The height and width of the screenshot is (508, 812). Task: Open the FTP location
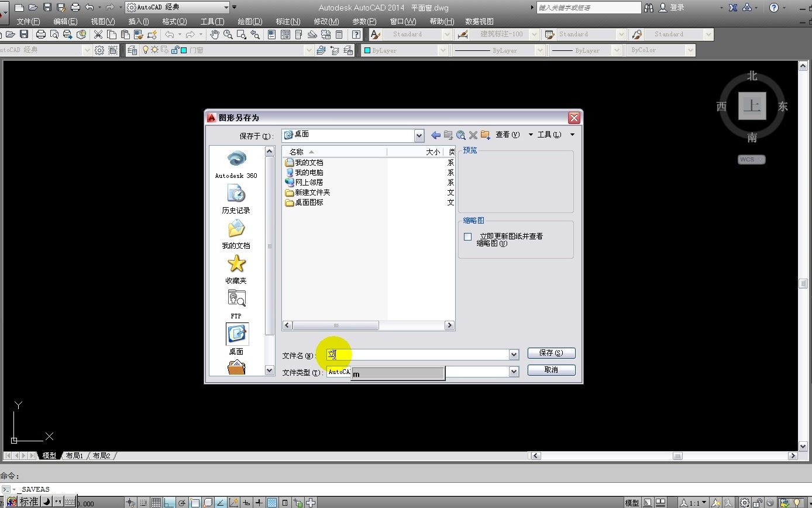[x=236, y=304]
